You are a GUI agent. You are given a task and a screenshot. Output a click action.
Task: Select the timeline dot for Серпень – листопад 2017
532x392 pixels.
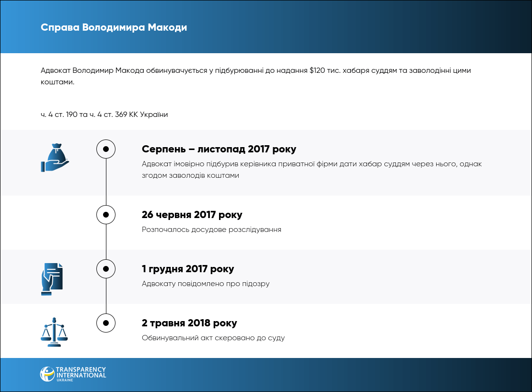(x=106, y=149)
